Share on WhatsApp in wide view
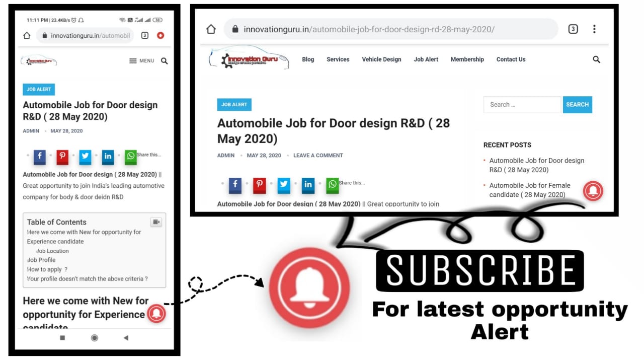 (333, 185)
